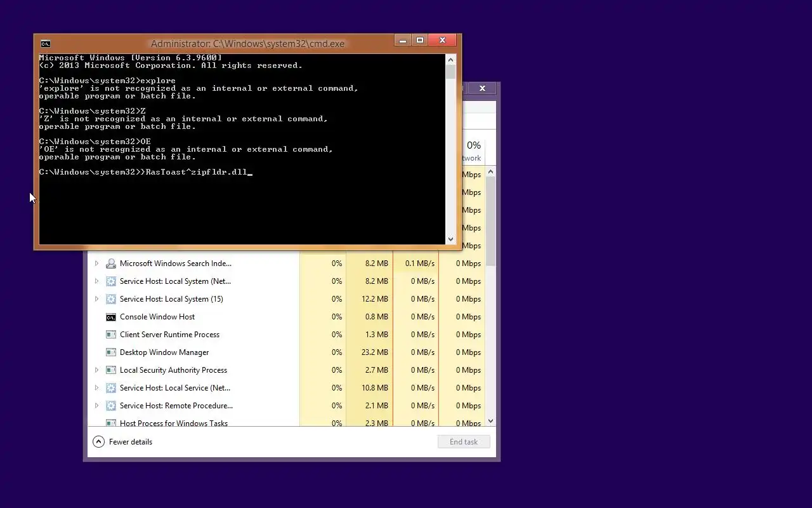The height and width of the screenshot is (508, 812).
Task: Expand Service Host: Local Service (Net... group
Action: 96,388
